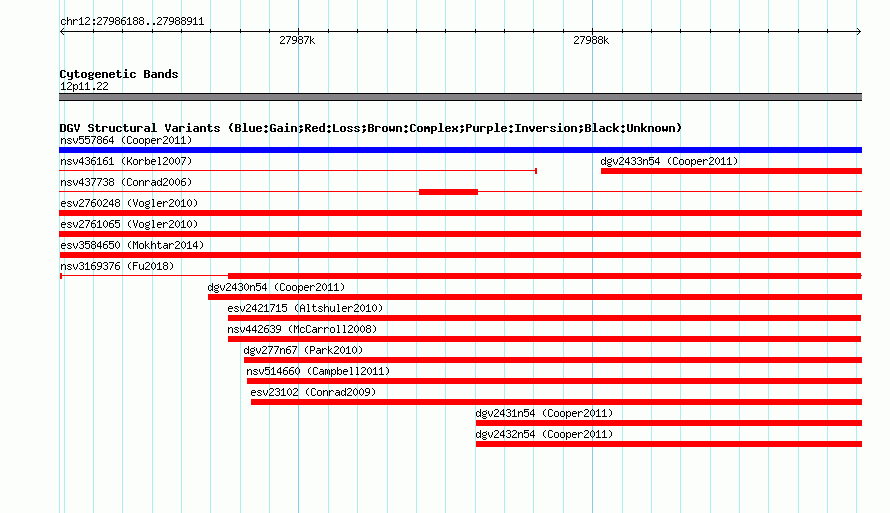Select the dgv277n67 (Park2010) label
Screen dimensions: 890x513
[x=303, y=350]
